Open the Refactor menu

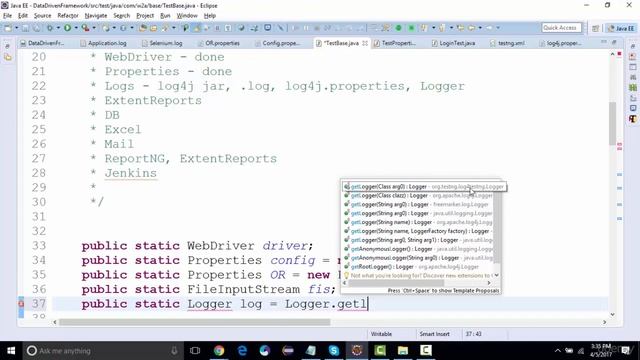coord(68,16)
